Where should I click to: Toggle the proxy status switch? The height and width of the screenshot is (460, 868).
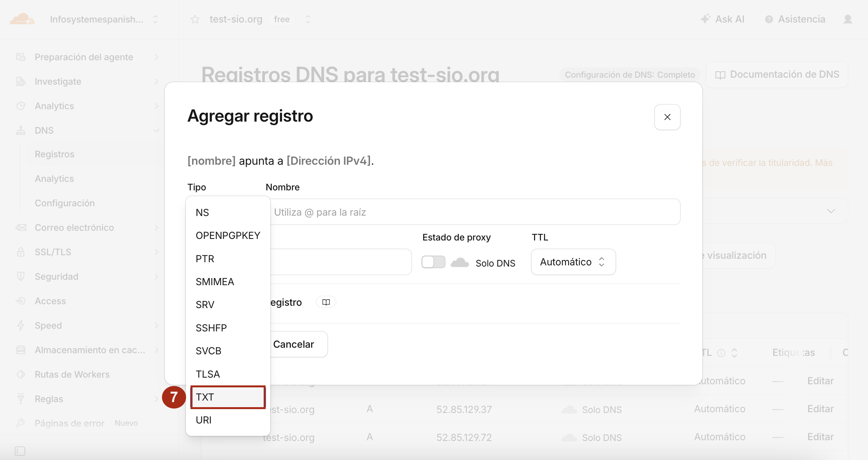(433, 262)
